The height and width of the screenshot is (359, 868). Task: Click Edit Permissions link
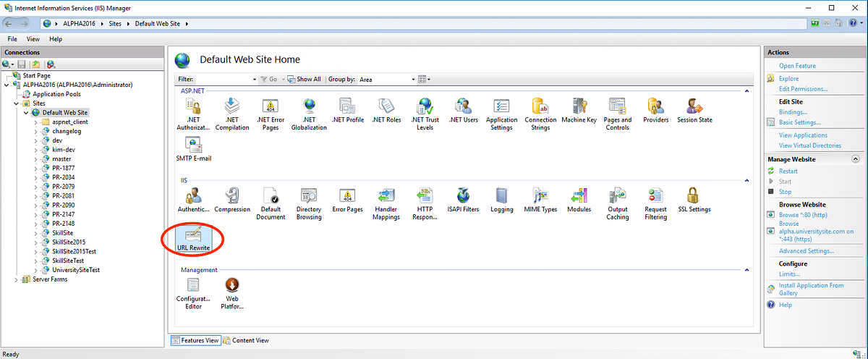tap(803, 89)
